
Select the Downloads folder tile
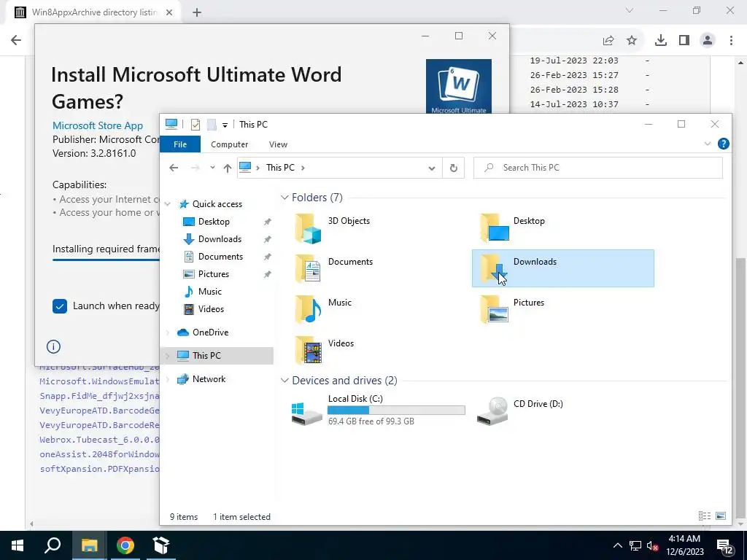tap(562, 268)
